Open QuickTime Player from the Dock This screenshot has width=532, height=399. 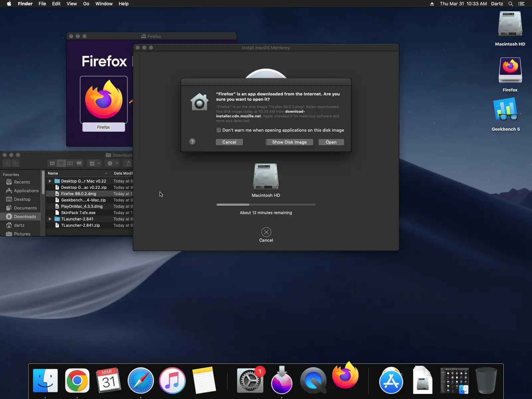click(313, 381)
